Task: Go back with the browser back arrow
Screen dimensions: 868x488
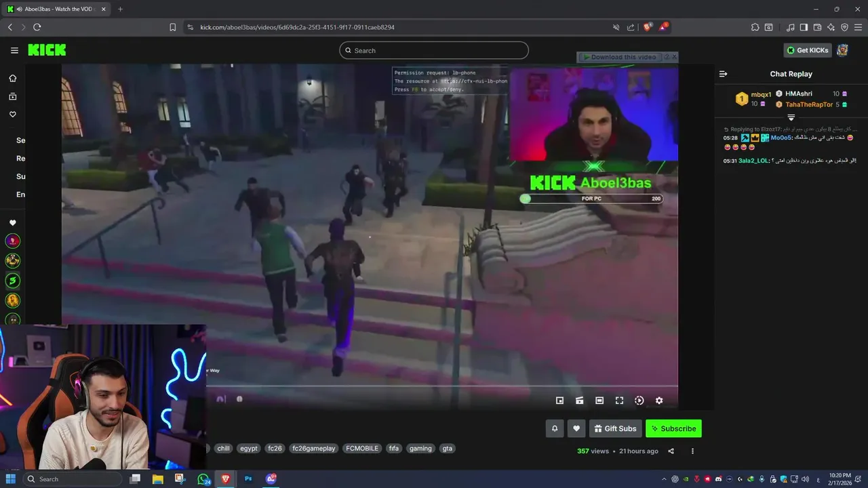Action: pos(9,27)
